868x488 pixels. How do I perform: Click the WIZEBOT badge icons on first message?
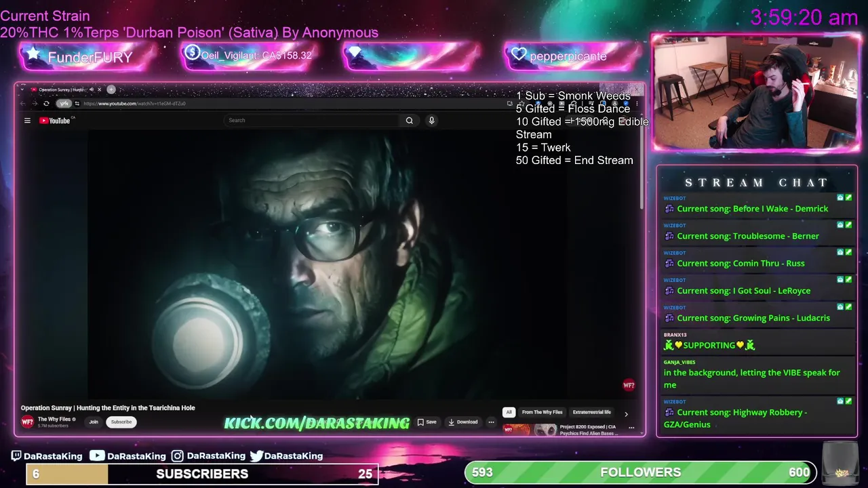844,197
